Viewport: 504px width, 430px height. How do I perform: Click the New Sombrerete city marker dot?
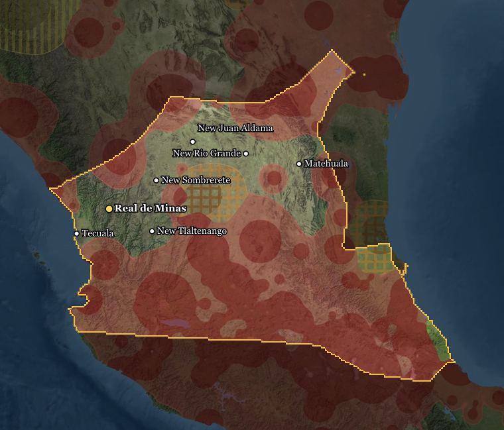click(157, 180)
